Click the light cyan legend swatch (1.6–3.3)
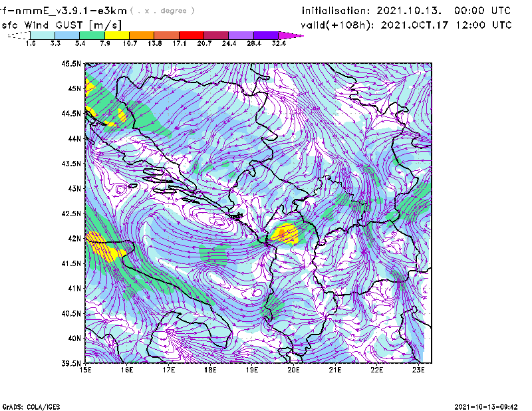Image resolution: width=532 pixels, height=411 pixels. pos(43,35)
